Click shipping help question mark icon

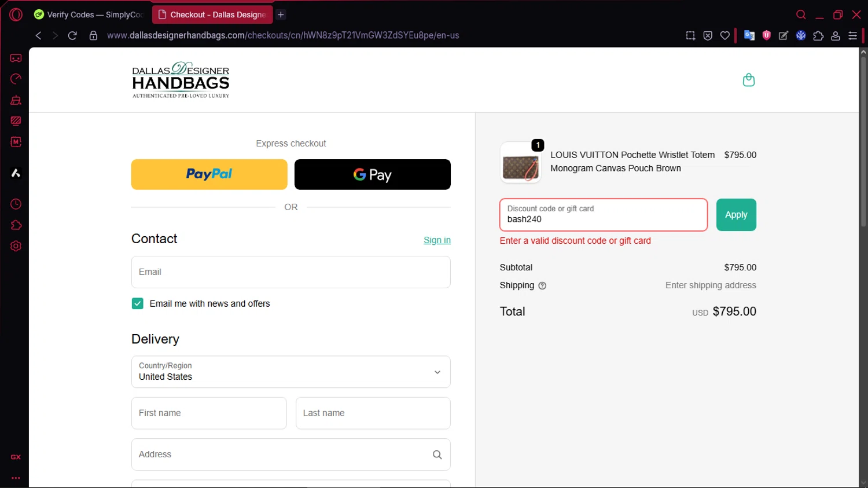click(542, 285)
